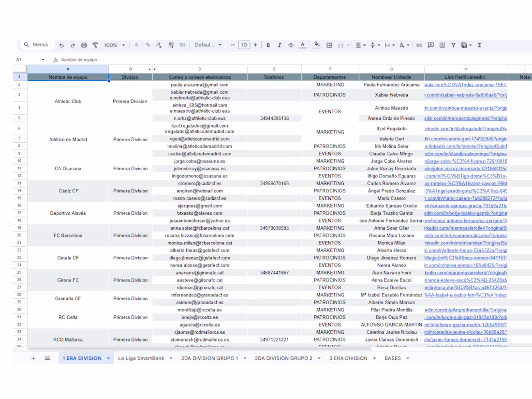Open the borders tool

329,45
